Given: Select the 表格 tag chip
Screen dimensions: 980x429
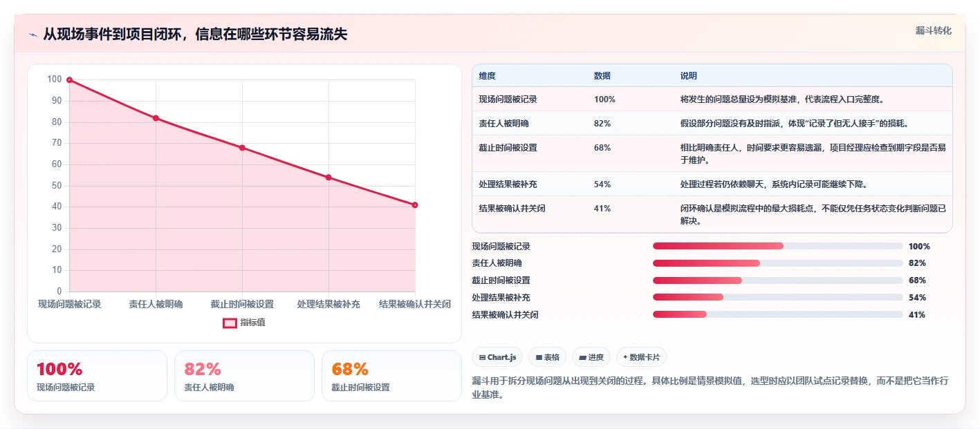Looking at the screenshot, I should tap(547, 357).
